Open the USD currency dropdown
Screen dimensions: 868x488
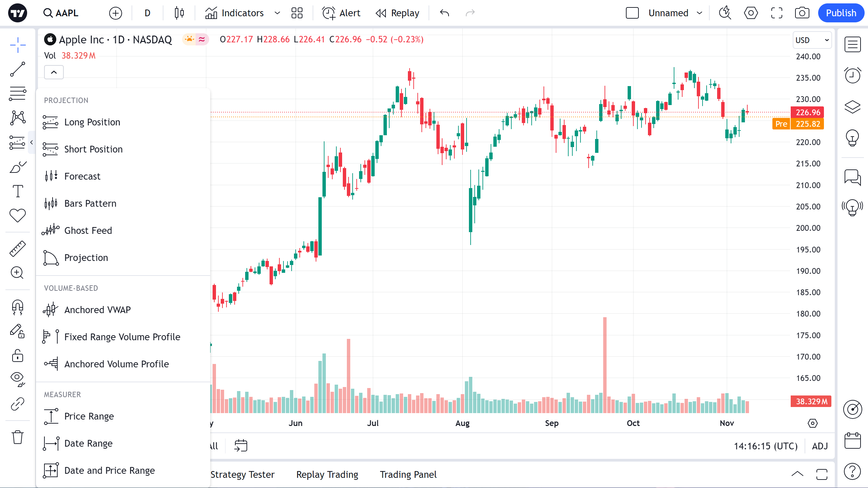tap(812, 40)
